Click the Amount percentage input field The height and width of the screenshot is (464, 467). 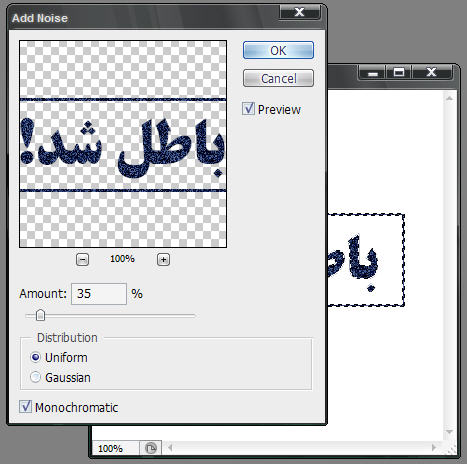tap(99, 294)
